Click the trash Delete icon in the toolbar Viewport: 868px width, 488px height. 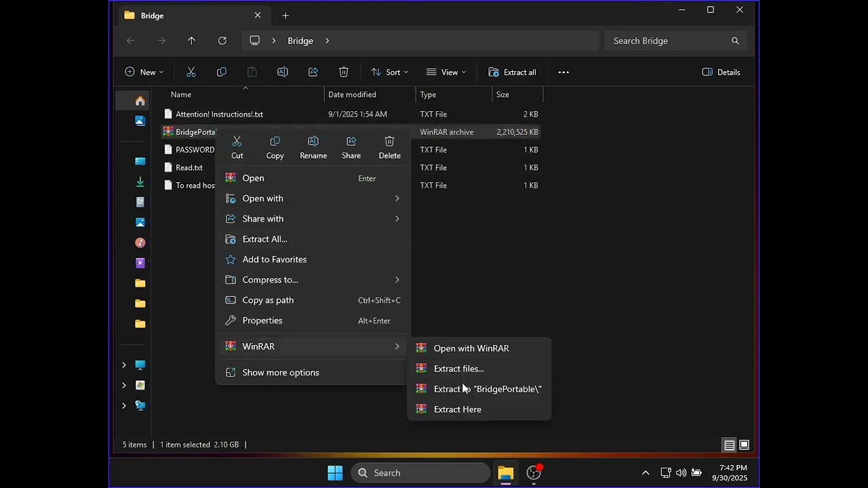click(x=344, y=72)
